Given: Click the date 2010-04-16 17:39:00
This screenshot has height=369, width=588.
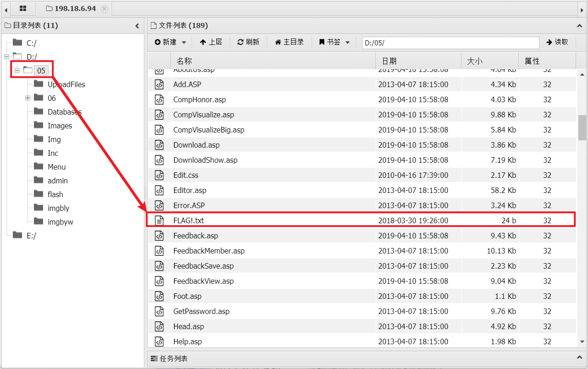Looking at the screenshot, I should pos(413,175).
